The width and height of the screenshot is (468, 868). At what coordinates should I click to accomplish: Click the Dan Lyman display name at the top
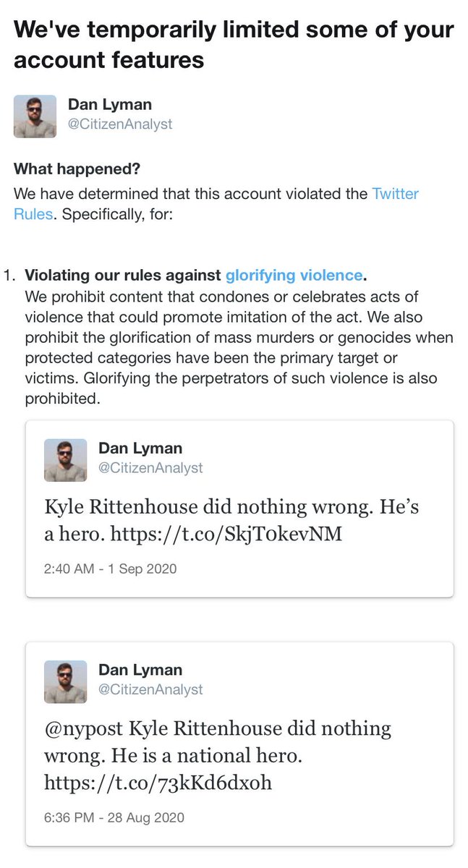point(109,104)
